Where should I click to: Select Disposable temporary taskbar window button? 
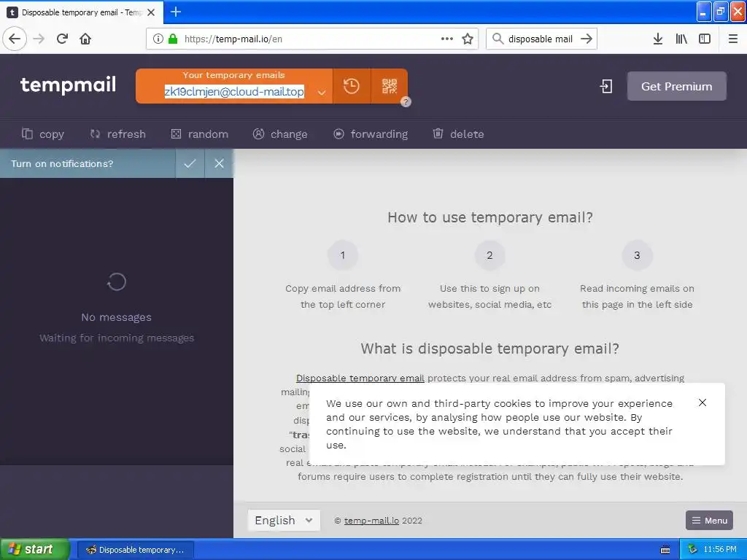point(135,550)
